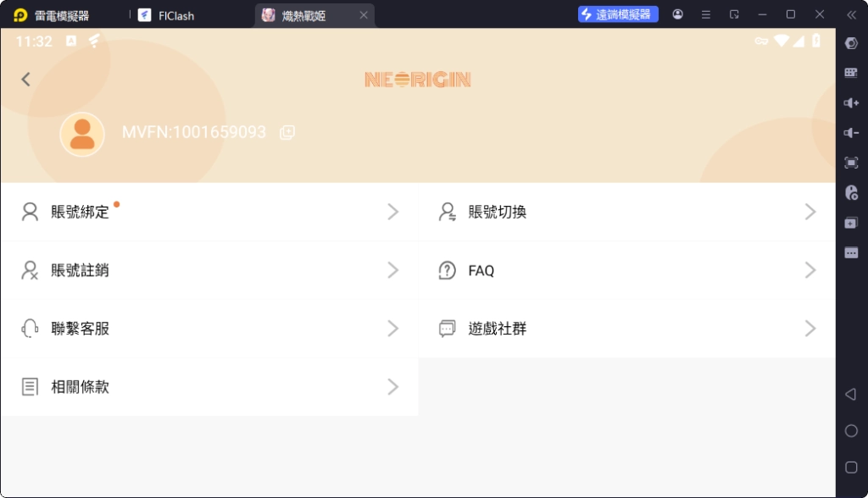
Task: Click the user account icon in title bar
Action: (x=676, y=14)
